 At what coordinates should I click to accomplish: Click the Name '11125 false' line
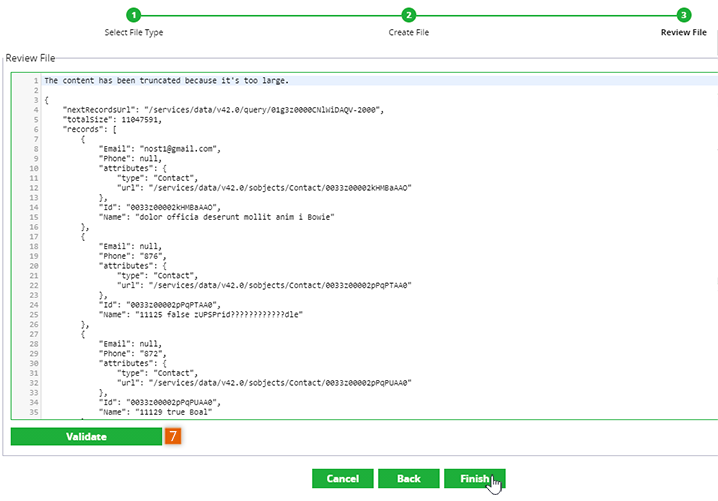[x=201, y=315]
